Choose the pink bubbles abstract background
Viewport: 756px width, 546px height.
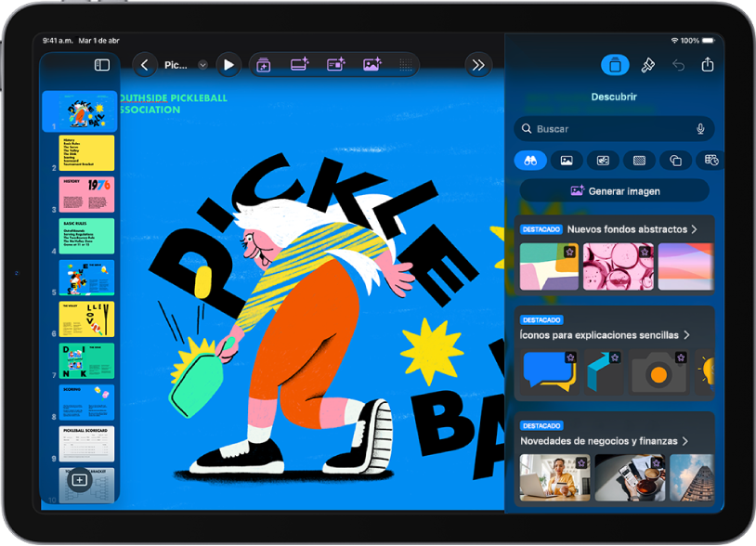619,266
